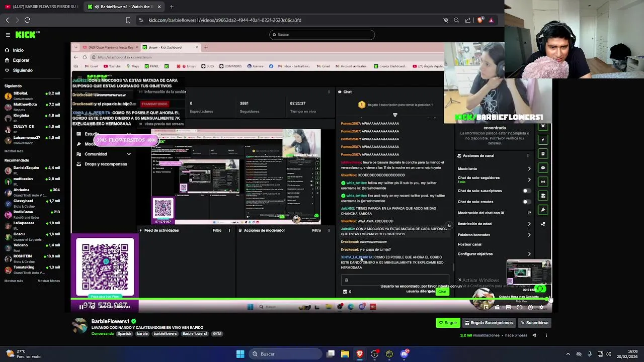Open BarbieFlowers1 channel avatar
This screenshot has height=362, width=644.
coord(79,326)
